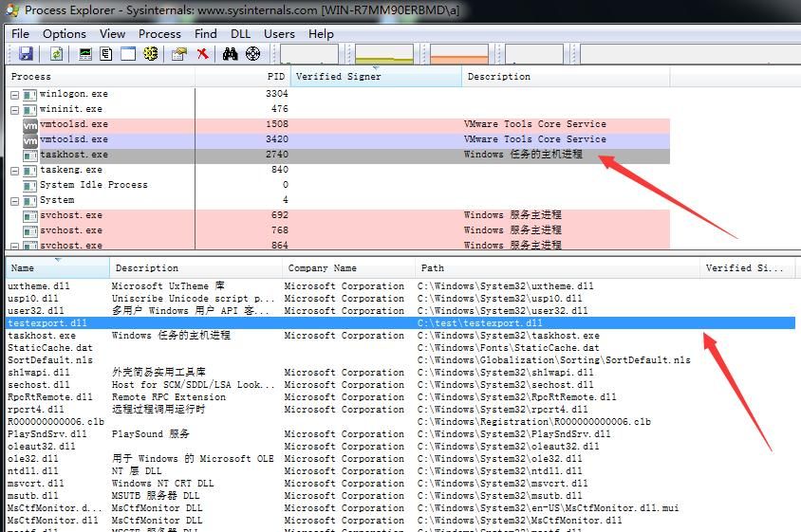Open the System Information graph icon

85,54
